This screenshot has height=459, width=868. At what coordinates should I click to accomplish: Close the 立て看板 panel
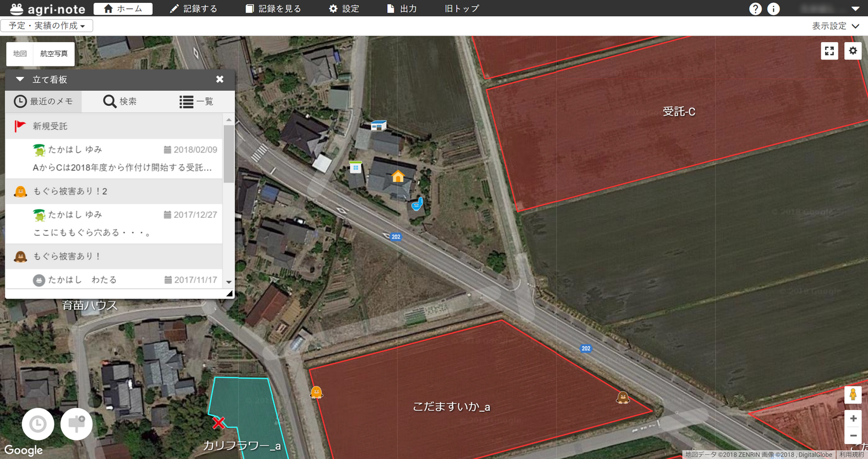220,79
